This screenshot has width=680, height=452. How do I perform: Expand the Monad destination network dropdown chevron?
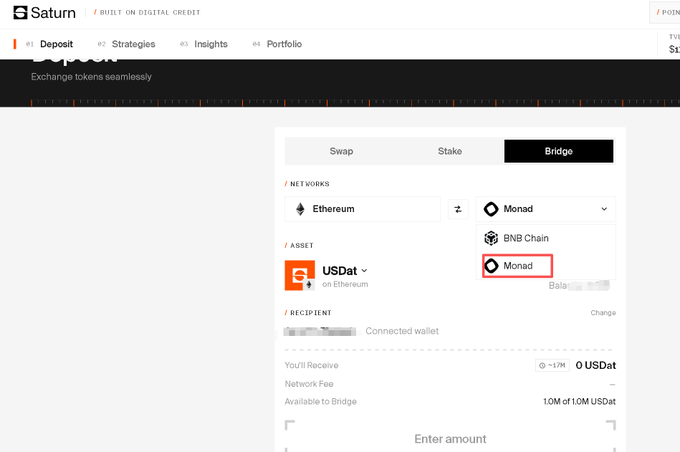pos(604,209)
